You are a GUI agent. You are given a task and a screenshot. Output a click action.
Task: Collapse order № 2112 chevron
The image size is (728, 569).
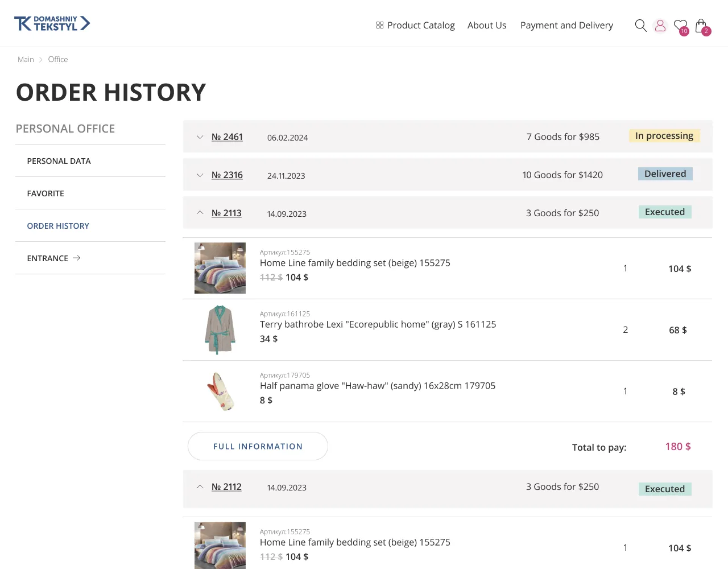pos(200,487)
